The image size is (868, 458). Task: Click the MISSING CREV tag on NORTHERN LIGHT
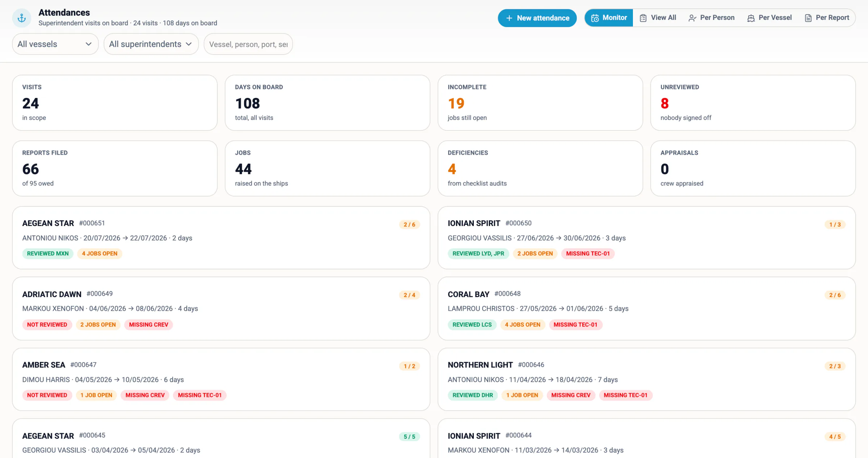pyautogui.click(x=571, y=395)
